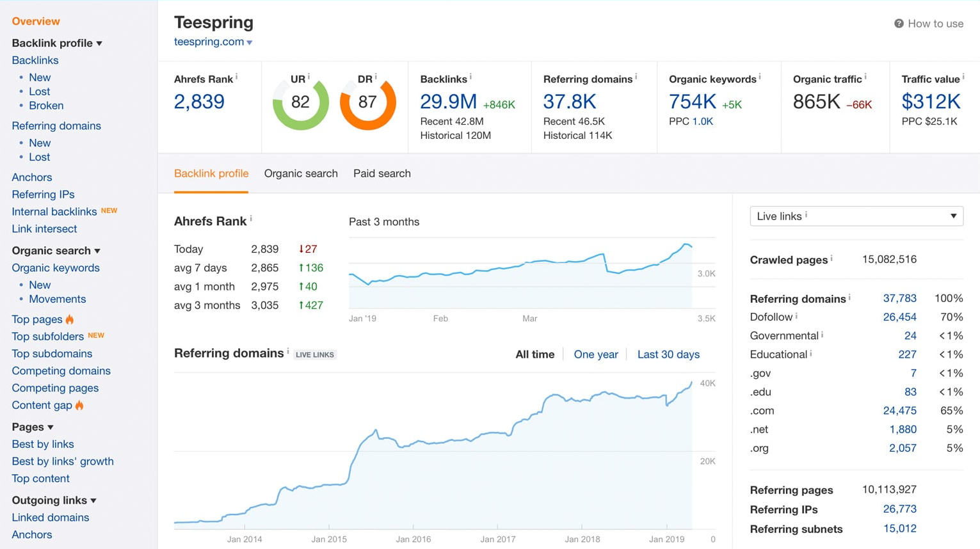This screenshot has width=980, height=549.
Task: Click the info icon beside Traffic value
Action: tap(963, 77)
